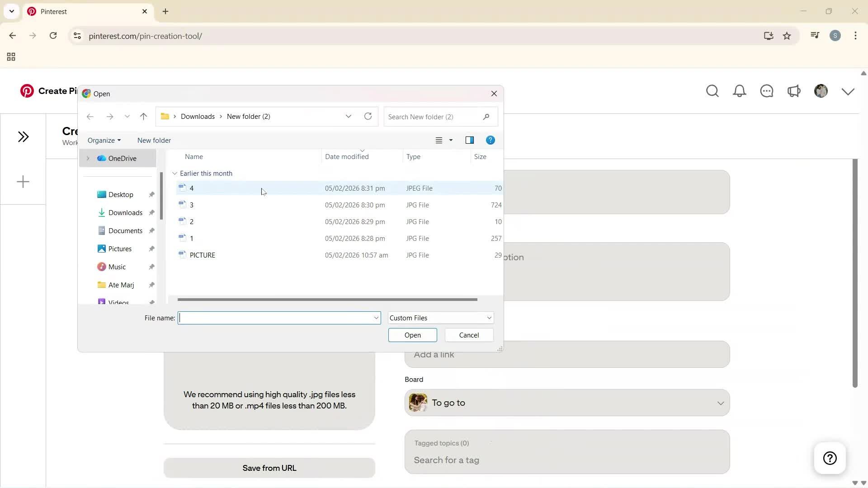Click the help question mark in the dialog

tap(490, 140)
